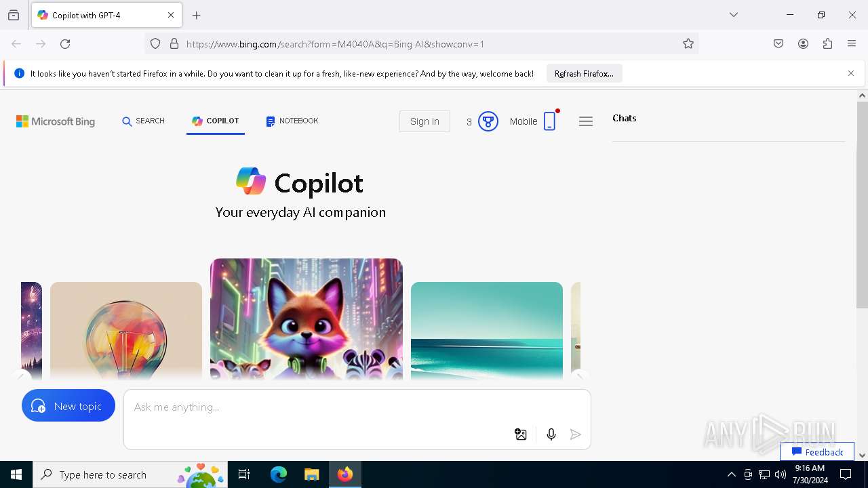This screenshot has width=868, height=488.
Task: Select the COPILOT tab
Action: click(216, 121)
